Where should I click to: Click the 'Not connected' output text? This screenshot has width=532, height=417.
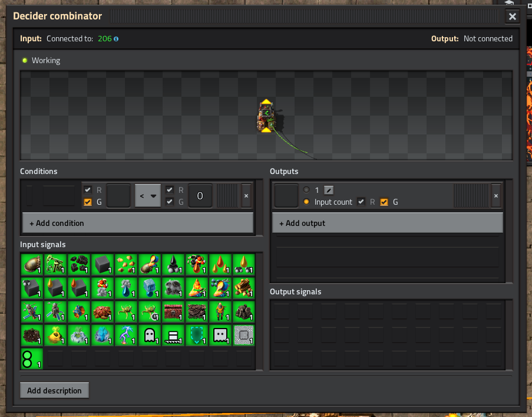[488, 39]
